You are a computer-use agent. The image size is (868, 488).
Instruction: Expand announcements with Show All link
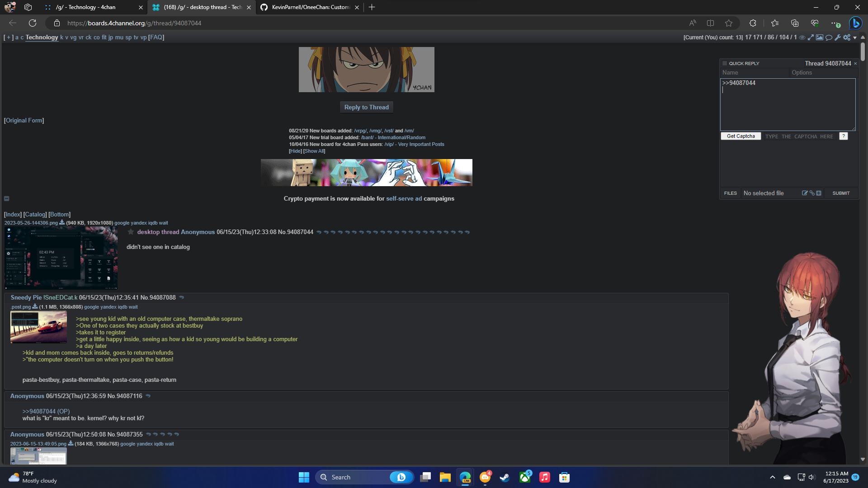(x=314, y=151)
